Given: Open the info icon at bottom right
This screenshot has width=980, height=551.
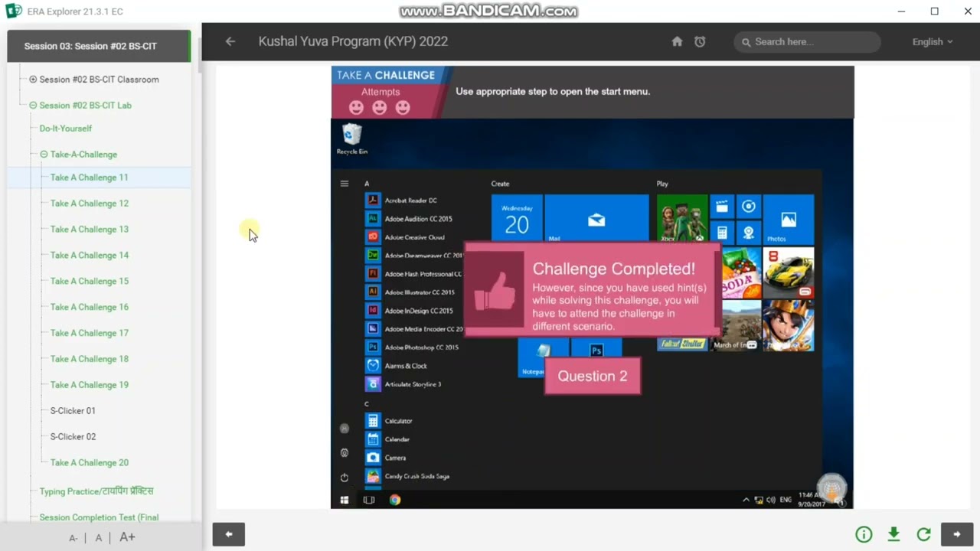Looking at the screenshot, I should coord(864,534).
